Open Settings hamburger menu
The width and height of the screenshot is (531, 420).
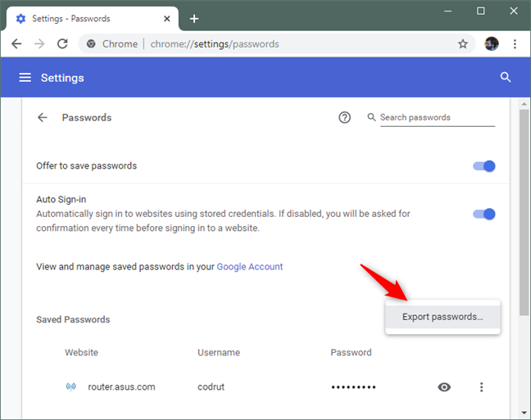[x=25, y=78]
